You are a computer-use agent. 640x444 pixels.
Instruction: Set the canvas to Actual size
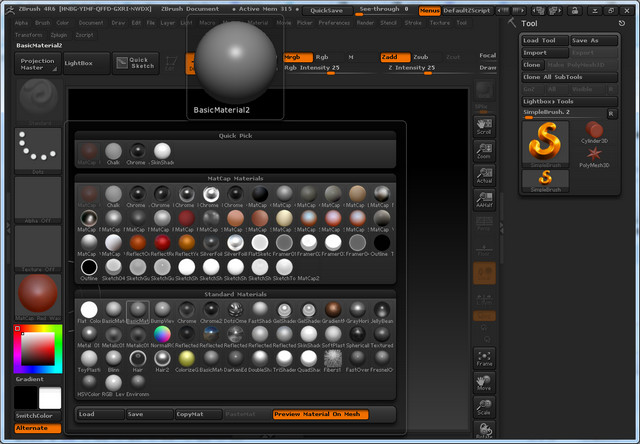(x=484, y=175)
